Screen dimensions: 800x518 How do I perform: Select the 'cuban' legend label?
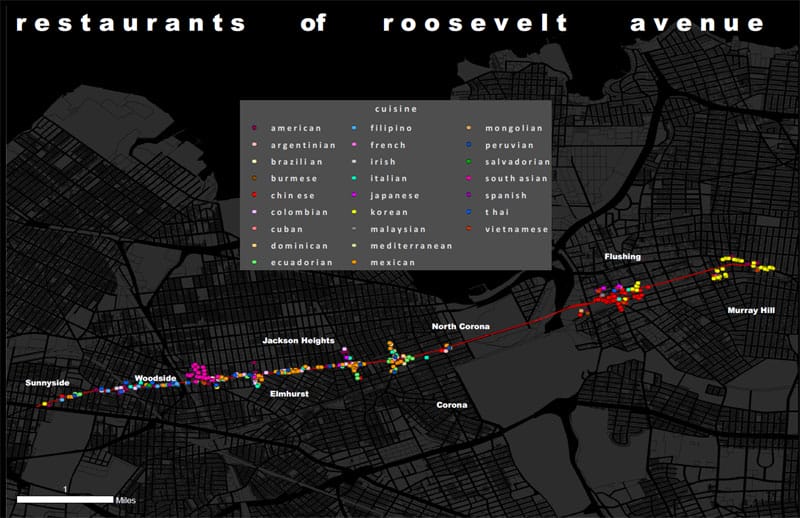(287, 229)
